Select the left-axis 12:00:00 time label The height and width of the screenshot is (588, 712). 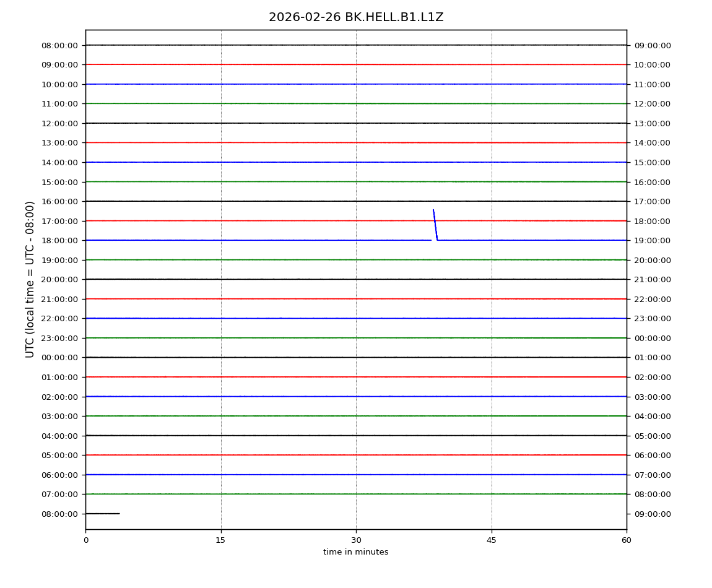coord(59,123)
